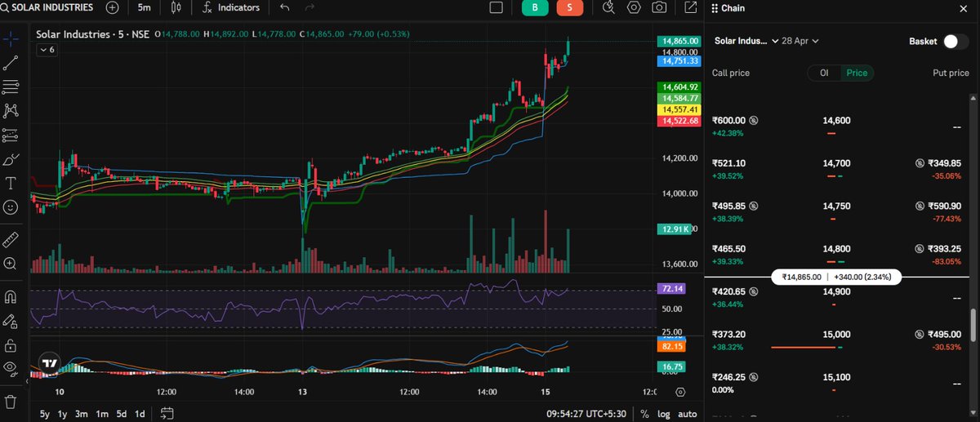Screen dimensions: 980x422
Task: Open chart settings hexagon icon
Action: [634, 7]
